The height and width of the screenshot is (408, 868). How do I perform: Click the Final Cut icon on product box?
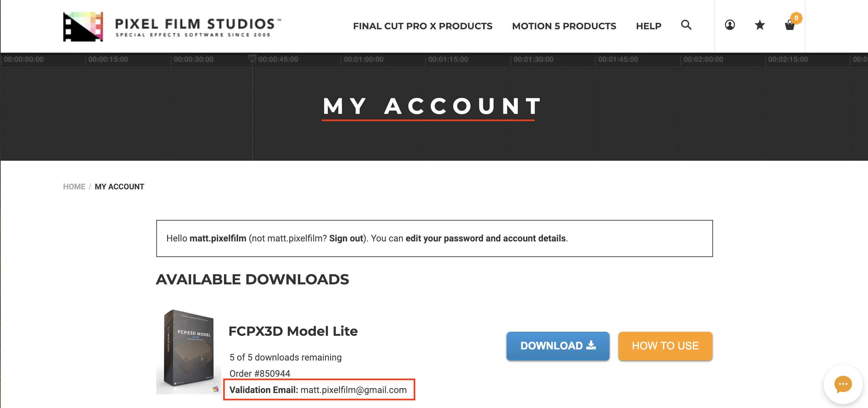(215, 389)
